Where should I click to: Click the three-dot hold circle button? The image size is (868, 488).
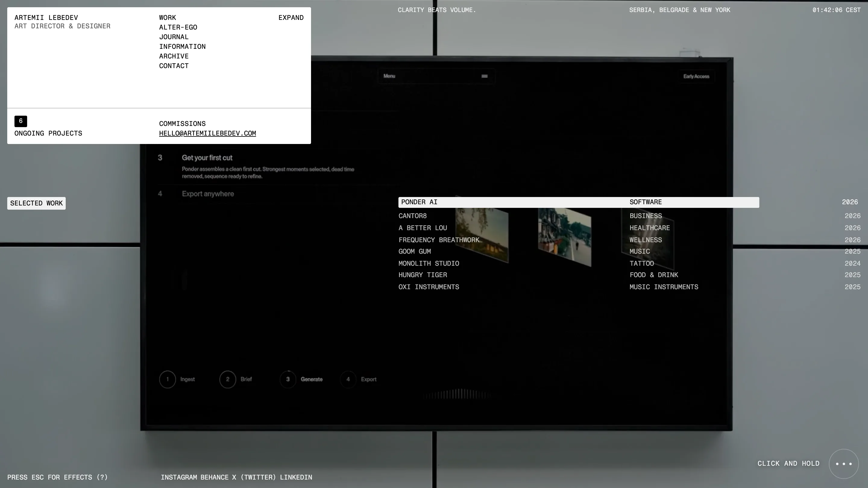tap(843, 463)
